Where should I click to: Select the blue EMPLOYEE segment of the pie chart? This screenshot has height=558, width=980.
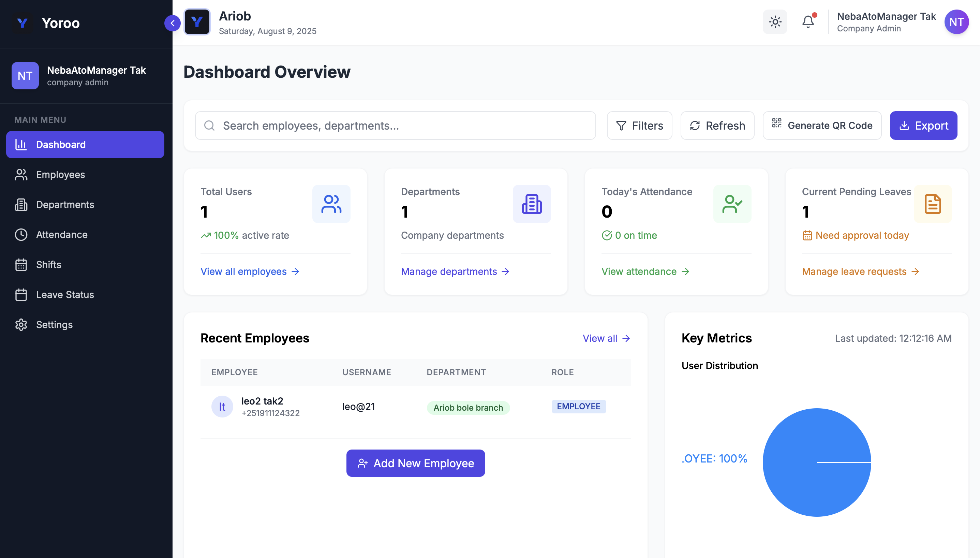[816, 462]
